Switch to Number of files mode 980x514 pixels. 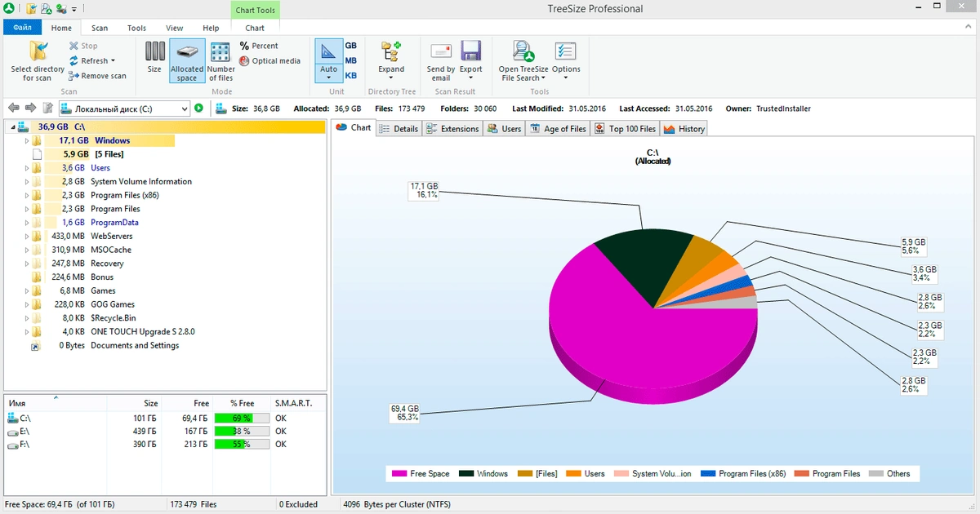tap(220, 61)
